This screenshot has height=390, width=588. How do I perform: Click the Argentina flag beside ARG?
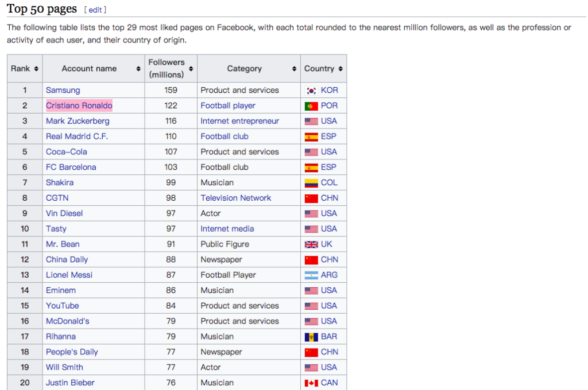[311, 275]
